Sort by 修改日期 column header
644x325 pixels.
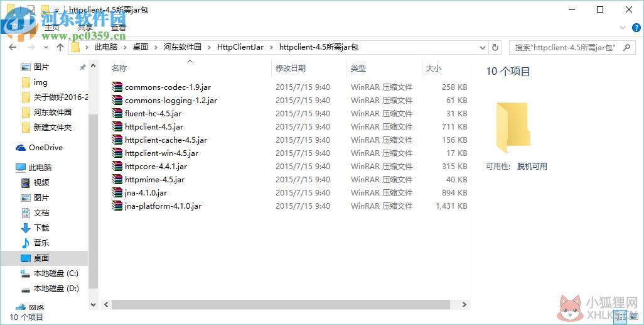click(x=291, y=69)
